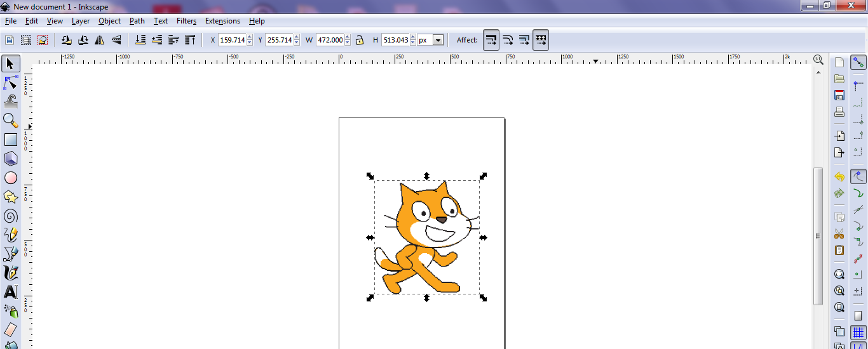The image size is (868, 349).
Task: Open the File menu
Action: tap(11, 21)
